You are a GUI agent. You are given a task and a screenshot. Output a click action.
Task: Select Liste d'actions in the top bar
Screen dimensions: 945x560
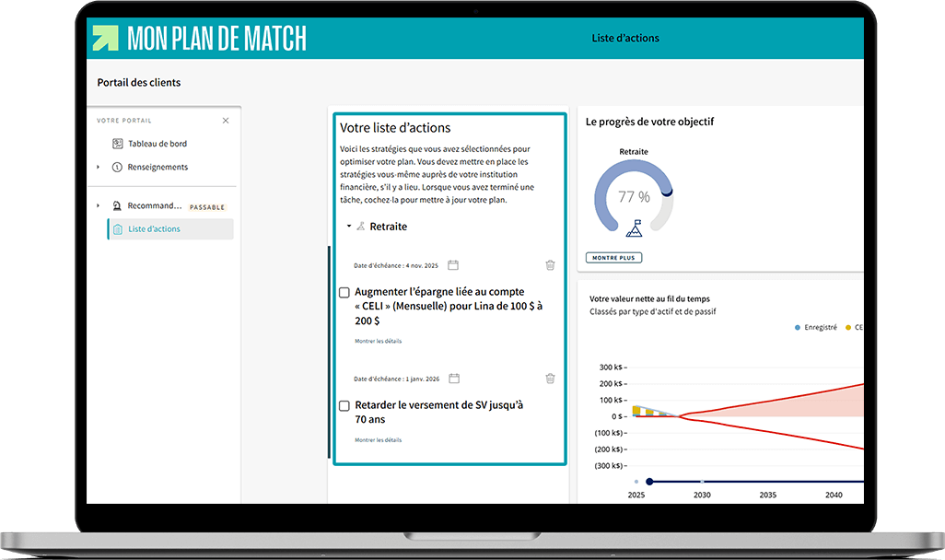coord(624,38)
